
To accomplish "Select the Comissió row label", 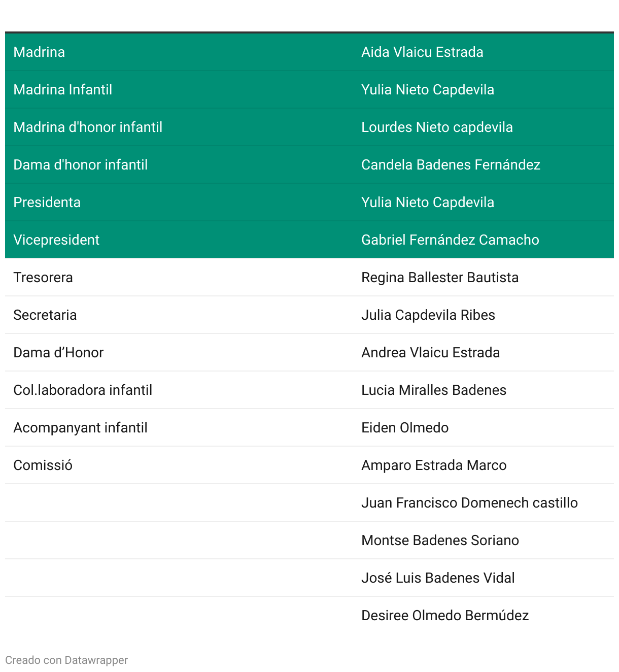I will [x=43, y=465].
